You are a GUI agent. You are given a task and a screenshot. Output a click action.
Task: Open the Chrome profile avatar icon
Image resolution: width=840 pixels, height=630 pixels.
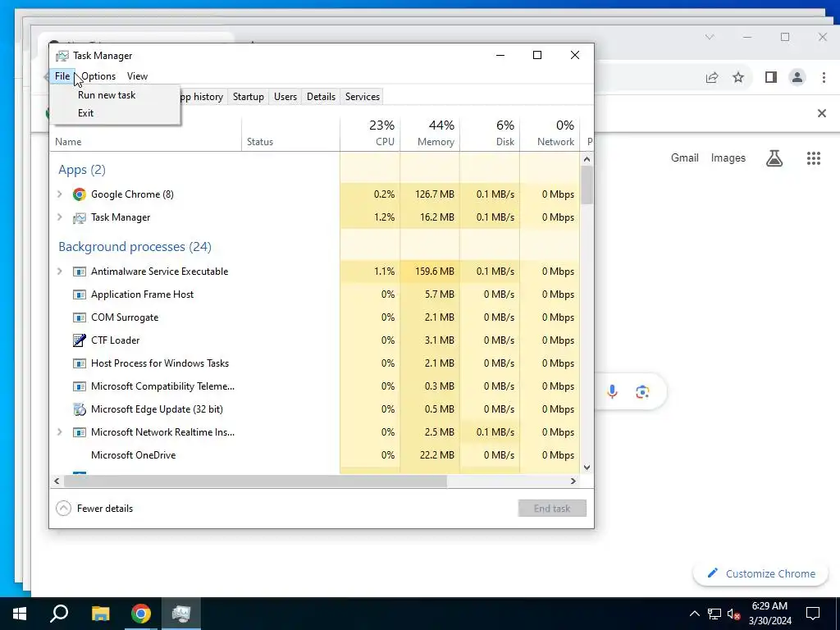point(797,78)
